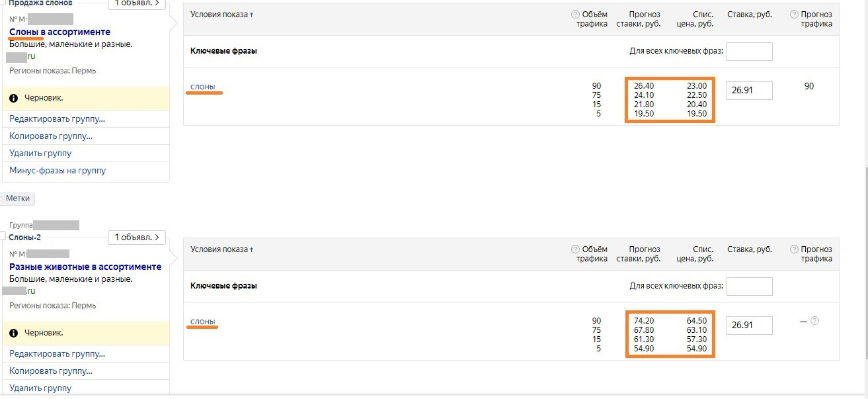Tick the checkbox beside Слоны-2 group

click(x=3, y=236)
